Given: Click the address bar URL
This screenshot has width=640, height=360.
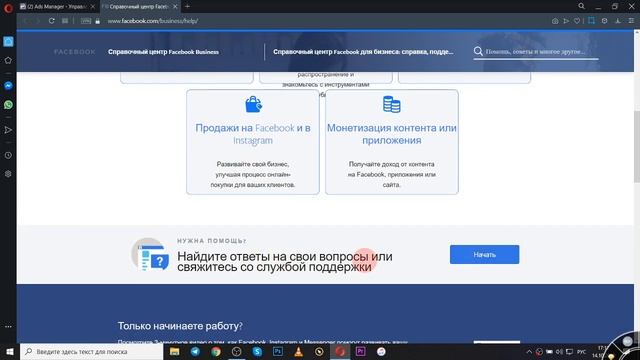Looking at the screenshot, I should point(153,21).
